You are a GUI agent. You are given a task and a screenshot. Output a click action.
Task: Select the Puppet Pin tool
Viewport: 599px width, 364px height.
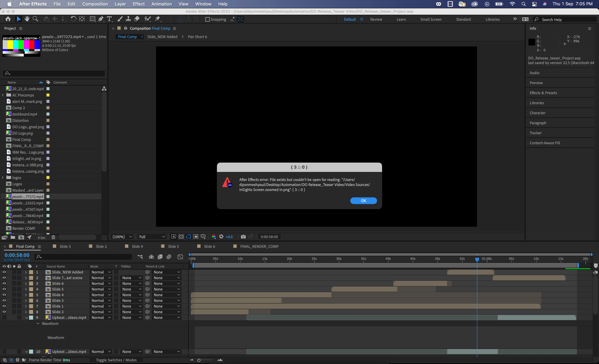click(x=158, y=19)
